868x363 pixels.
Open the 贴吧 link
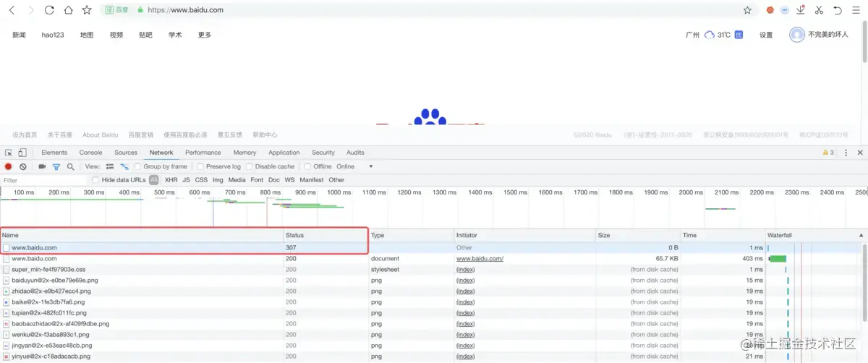click(x=145, y=35)
